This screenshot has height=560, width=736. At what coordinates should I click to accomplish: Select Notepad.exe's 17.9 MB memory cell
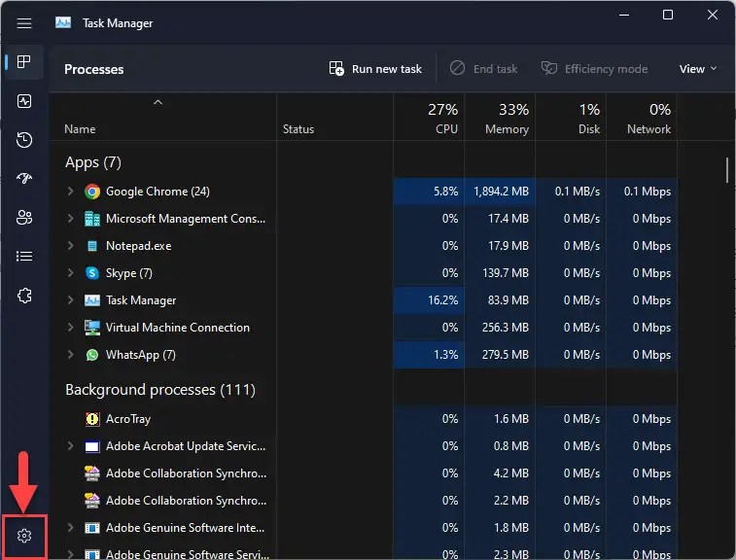[500, 246]
